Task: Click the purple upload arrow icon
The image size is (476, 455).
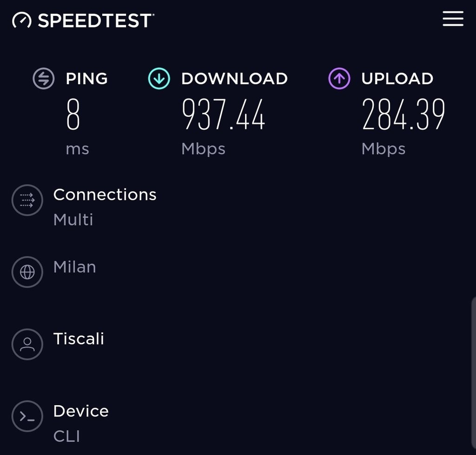Action: [x=339, y=78]
